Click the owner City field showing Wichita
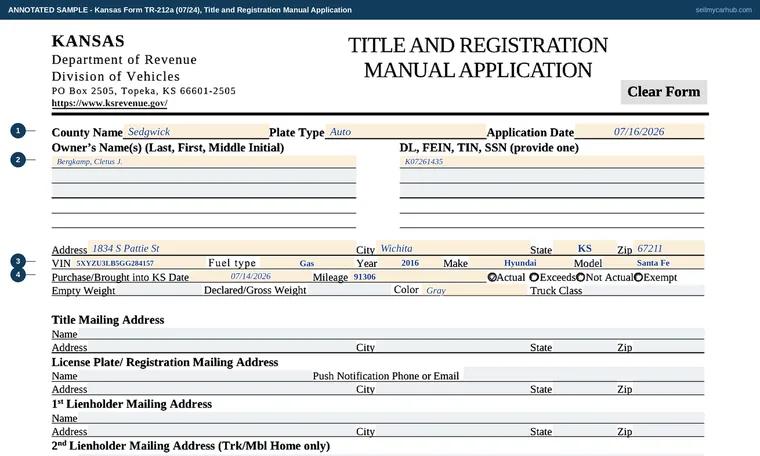Screen dimensions: 760x456 (x=453, y=248)
